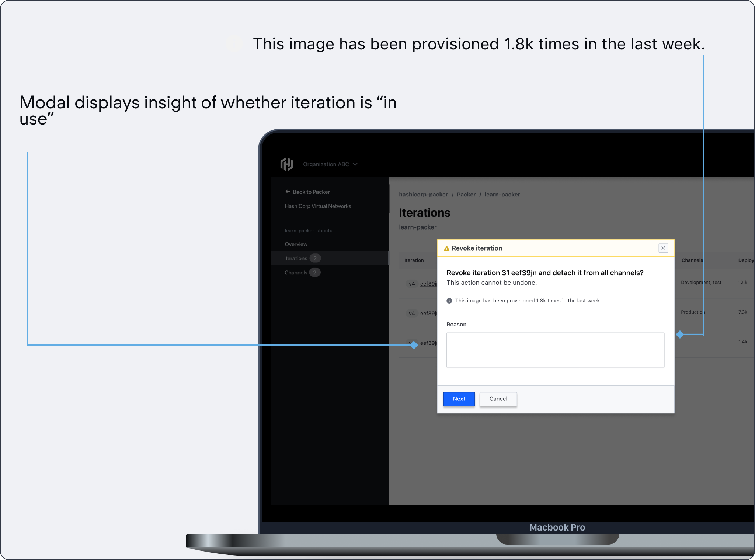This screenshot has width=755, height=560.
Task: Select Overview in the sidebar
Action: [x=296, y=244]
